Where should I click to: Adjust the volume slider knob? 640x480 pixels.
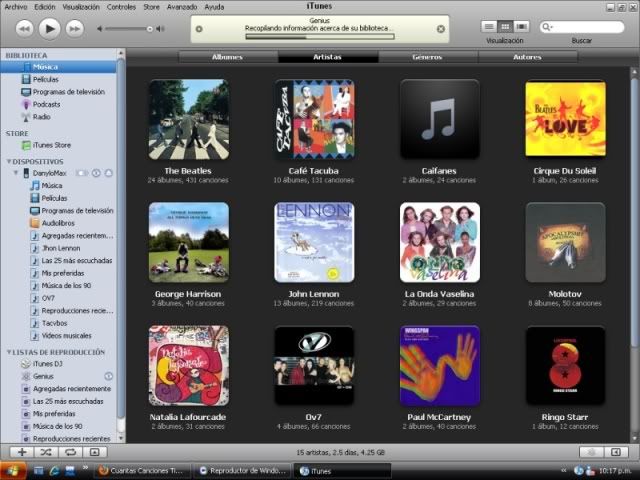pyautogui.click(x=150, y=29)
